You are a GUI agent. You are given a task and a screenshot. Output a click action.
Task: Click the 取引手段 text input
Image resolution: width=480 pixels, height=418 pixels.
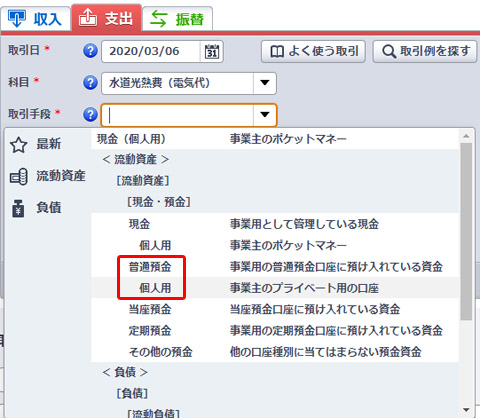[x=177, y=115]
